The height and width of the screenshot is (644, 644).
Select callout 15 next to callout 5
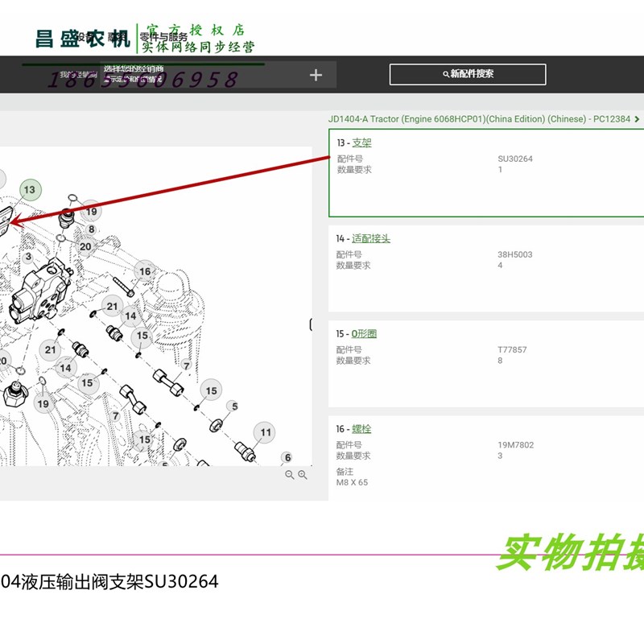coord(211,390)
